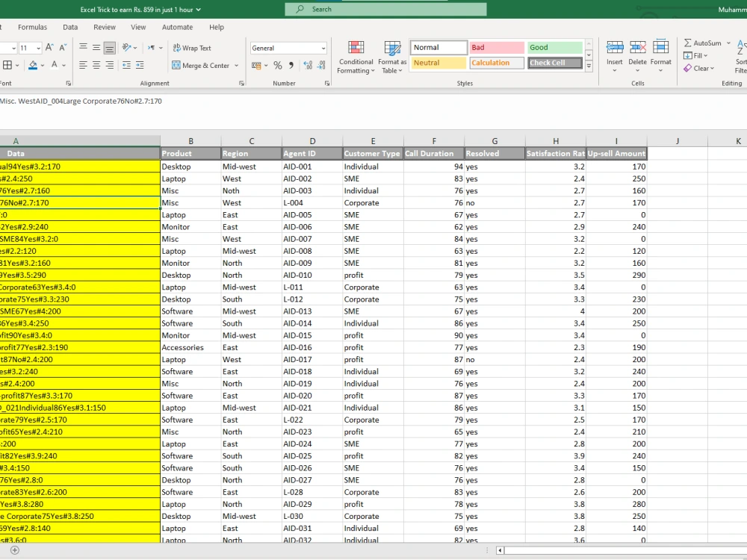The height and width of the screenshot is (560, 747).
Task: Open Conditional Formatting options
Action: point(356,57)
